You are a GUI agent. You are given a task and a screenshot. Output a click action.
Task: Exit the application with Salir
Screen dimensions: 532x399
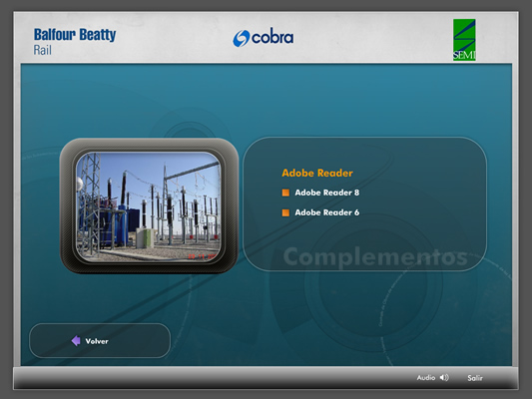tap(475, 378)
